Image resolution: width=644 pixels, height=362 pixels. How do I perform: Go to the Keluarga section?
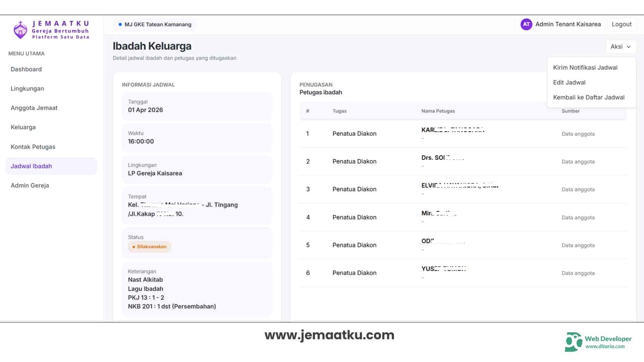(23, 127)
